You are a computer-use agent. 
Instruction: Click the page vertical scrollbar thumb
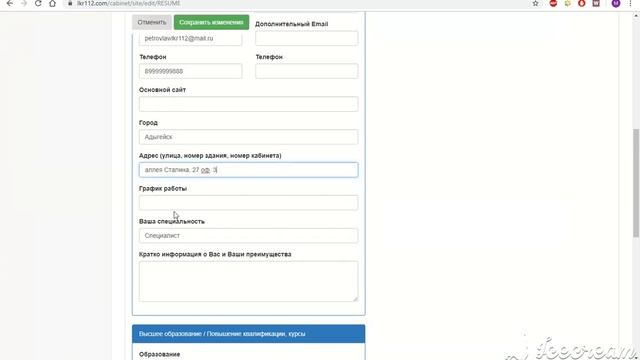tap(636, 182)
